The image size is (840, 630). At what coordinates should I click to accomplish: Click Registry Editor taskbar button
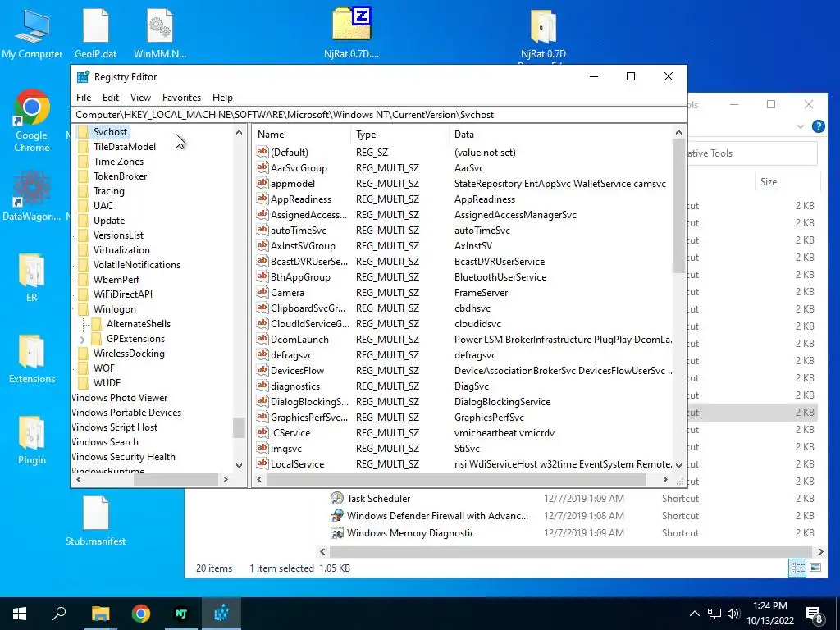(x=221, y=614)
